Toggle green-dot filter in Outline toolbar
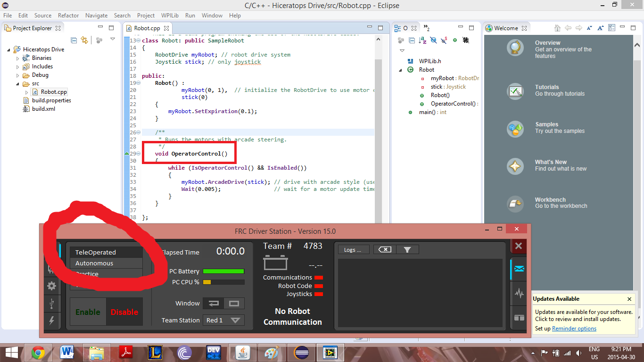Image resolution: width=644 pixels, height=362 pixels. (455, 40)
